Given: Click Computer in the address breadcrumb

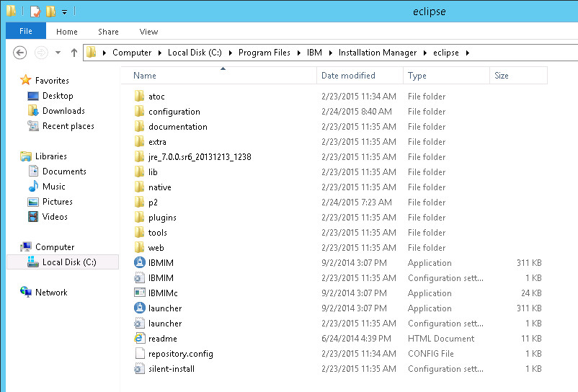Looking at the screenshot, I should (x=132, y=53).
